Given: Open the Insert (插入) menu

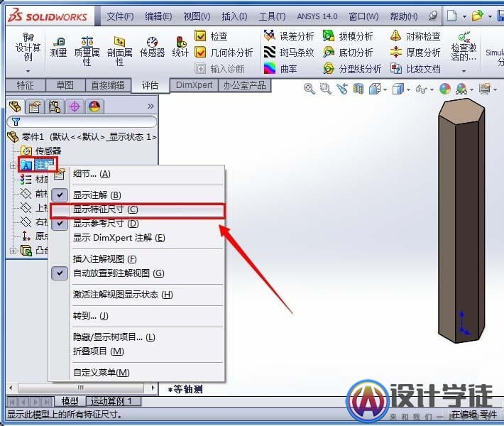Looking at the screenshot, I should [234, 16].
